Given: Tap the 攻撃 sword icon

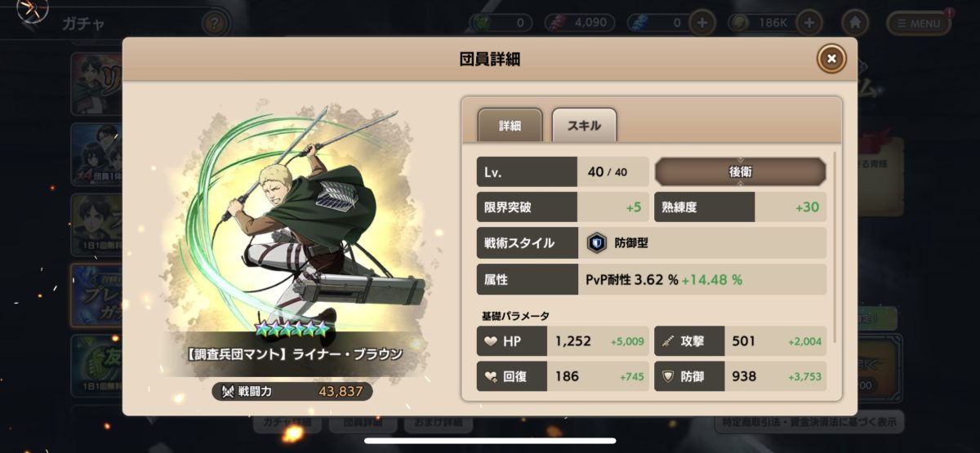Looking at the screenshot, I should pos(668,341).
